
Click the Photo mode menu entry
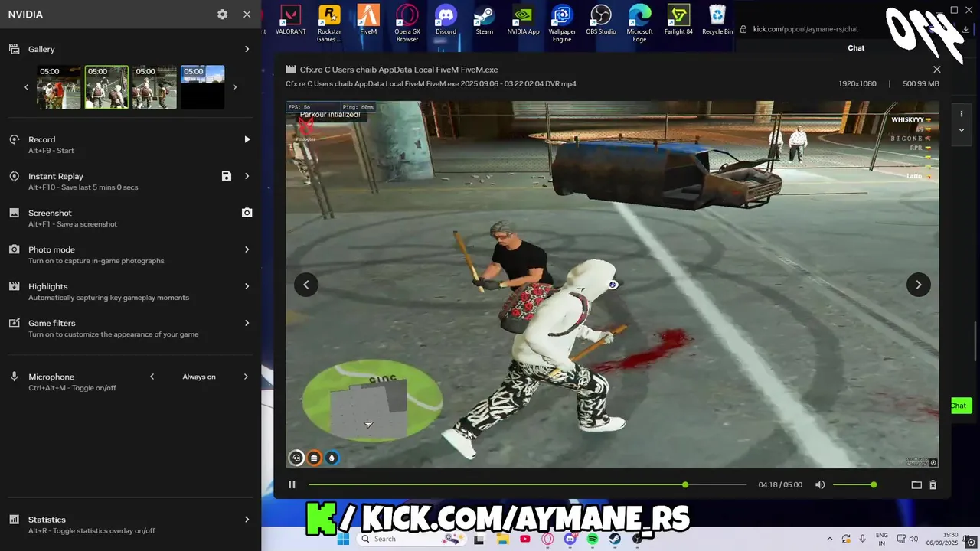(x=130, y=255)
